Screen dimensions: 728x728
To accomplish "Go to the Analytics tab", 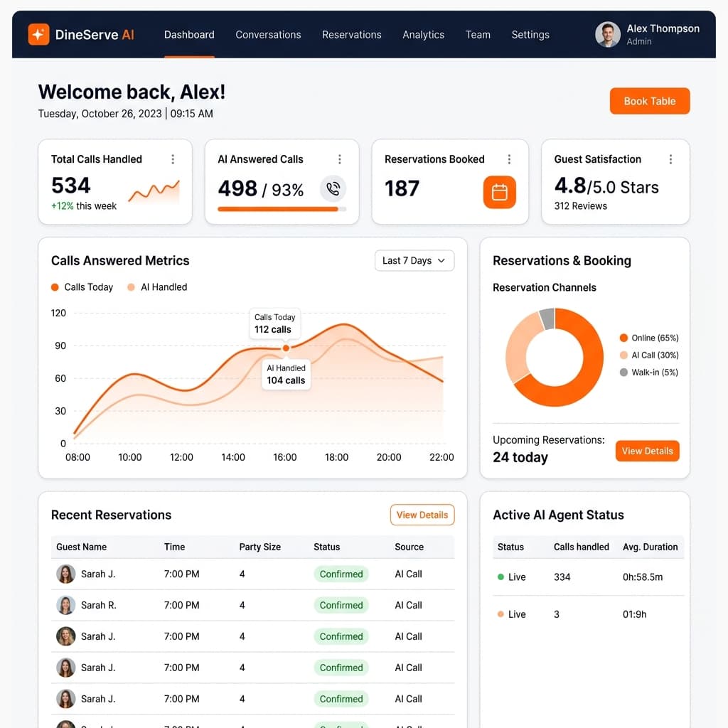I will coord(423,35).
